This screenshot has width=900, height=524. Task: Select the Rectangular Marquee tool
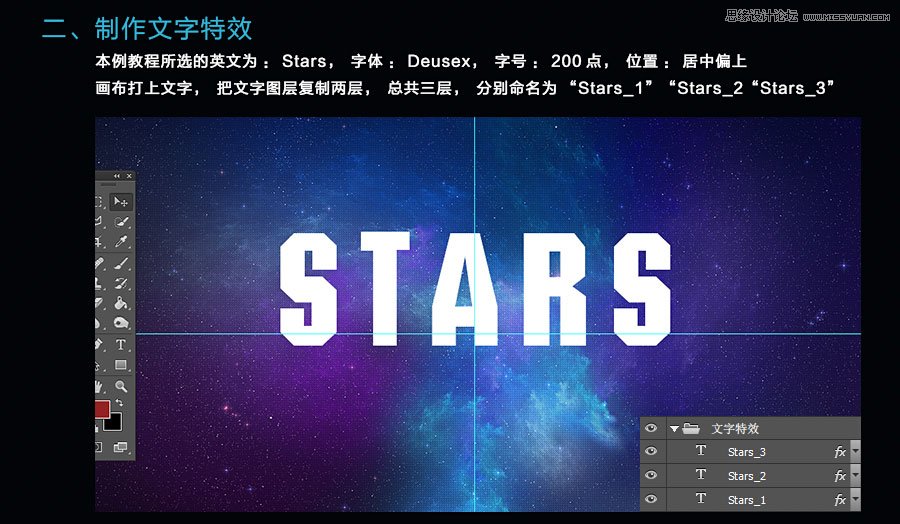(x=100, y=202)
